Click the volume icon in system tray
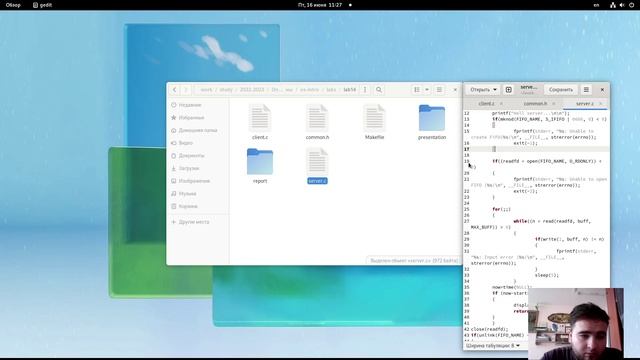 (622, 5)
